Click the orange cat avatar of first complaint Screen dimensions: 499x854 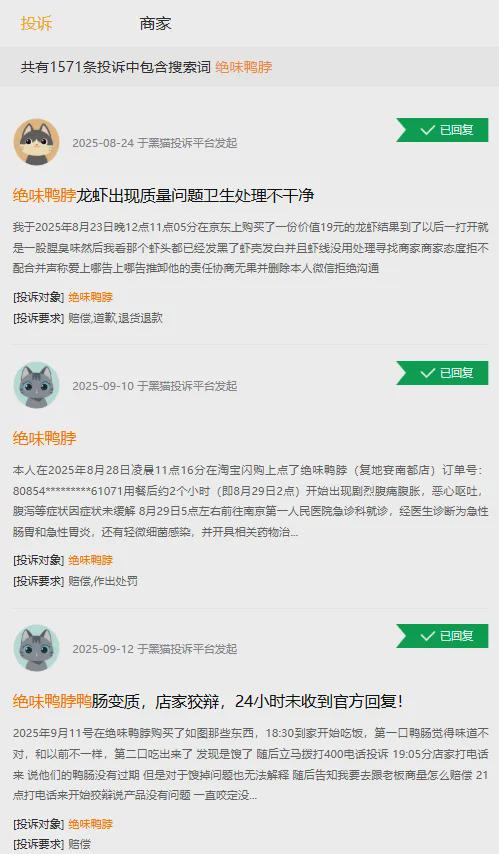pyautogui.click(x=36, y=142)
